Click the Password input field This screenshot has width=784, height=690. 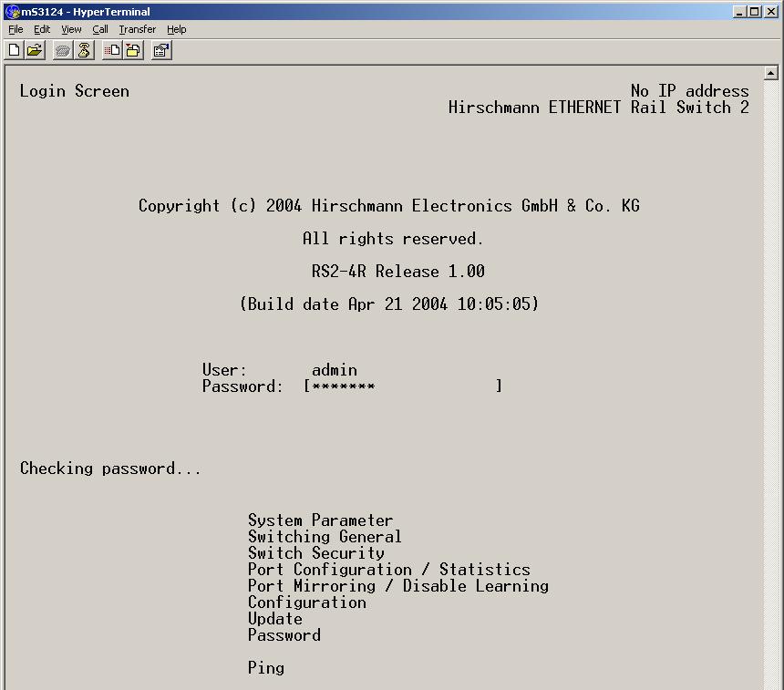point(402,386)
